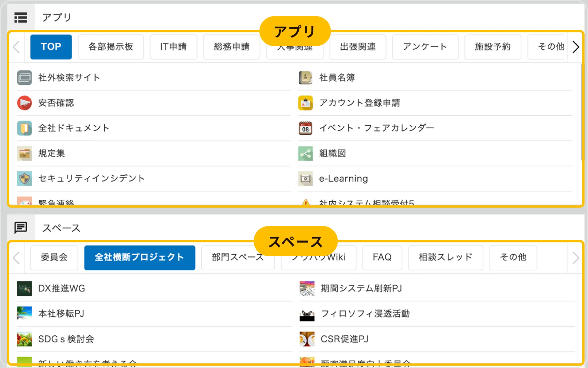Image resolution: width=588 pixels, height=368 pixels.
Task: Switch to the IT申請 tab
Action: pyautogui.click(x=174, y=47)
